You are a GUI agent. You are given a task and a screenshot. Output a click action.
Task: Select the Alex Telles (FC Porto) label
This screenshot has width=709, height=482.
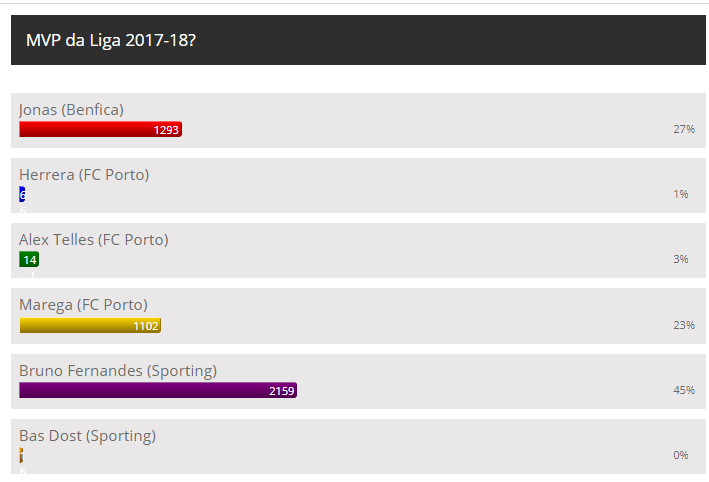pos(93,239)
